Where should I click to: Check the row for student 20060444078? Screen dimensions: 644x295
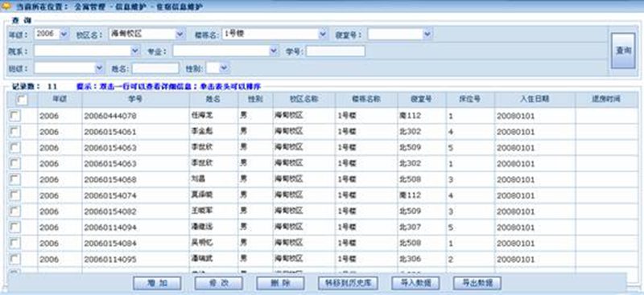pos(15,116)
